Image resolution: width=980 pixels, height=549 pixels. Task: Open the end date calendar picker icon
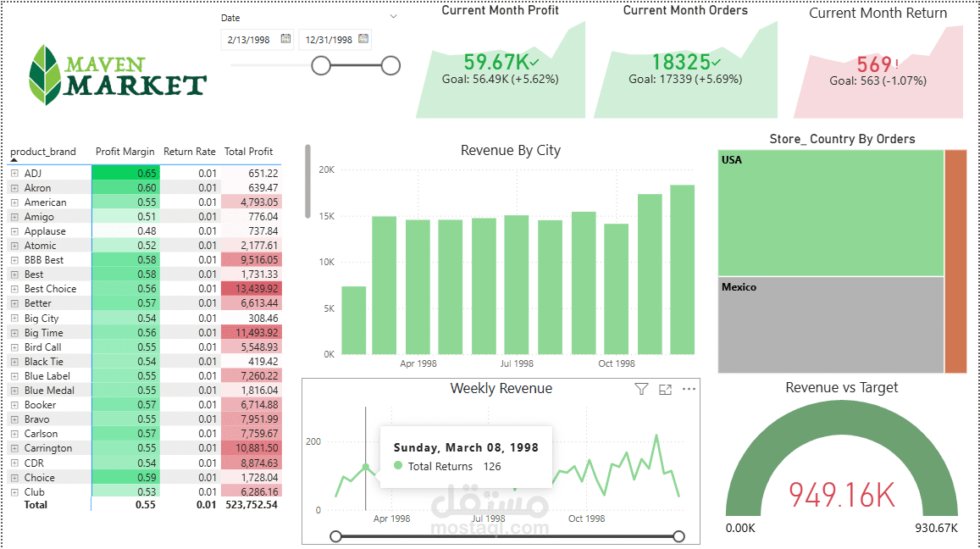pyautogui.click(x=363, y=39)
